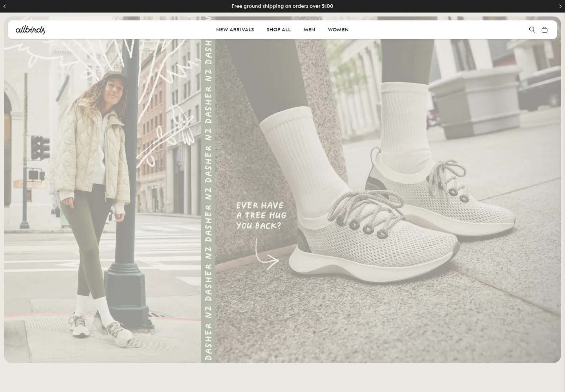Open the Women menu

tap(338, 30)
